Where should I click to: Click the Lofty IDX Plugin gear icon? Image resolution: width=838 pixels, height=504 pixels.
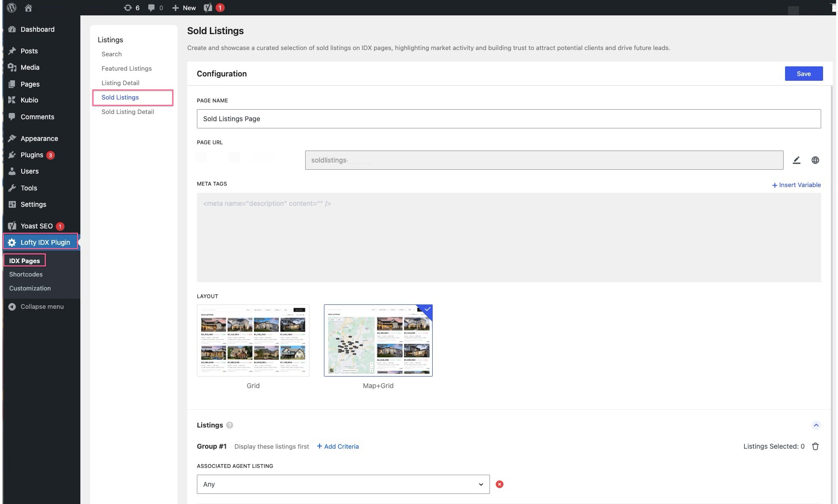coord(12,242)
